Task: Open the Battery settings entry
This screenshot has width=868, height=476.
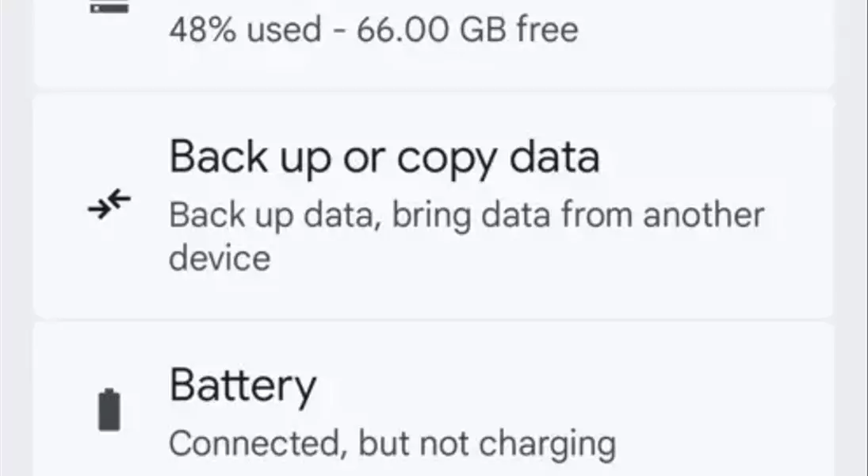Action: [x=434, y=400]
